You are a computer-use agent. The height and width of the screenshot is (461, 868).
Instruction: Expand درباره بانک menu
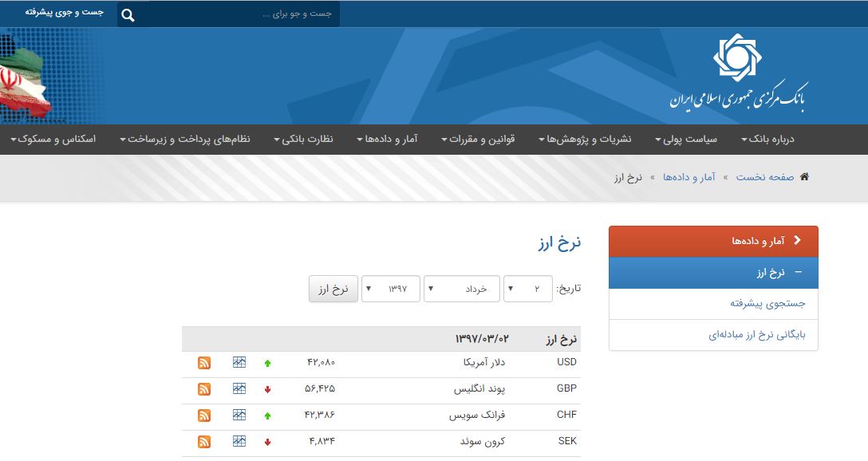[767, 139]
